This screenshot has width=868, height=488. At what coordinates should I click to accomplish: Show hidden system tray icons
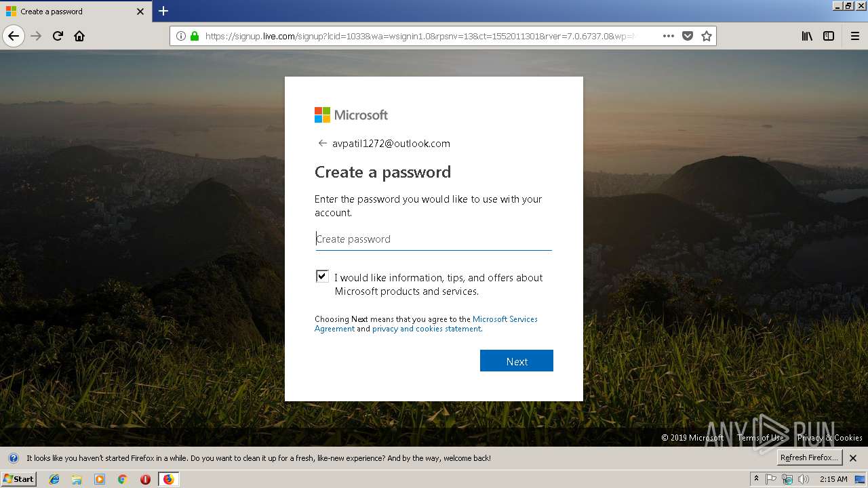coord(756,479)
